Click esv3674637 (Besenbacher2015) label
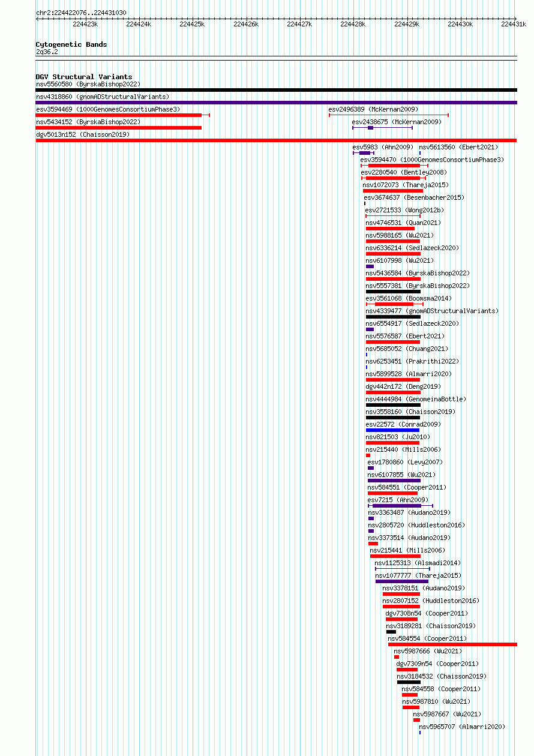The image size is (534, 756). click(414, 197)
